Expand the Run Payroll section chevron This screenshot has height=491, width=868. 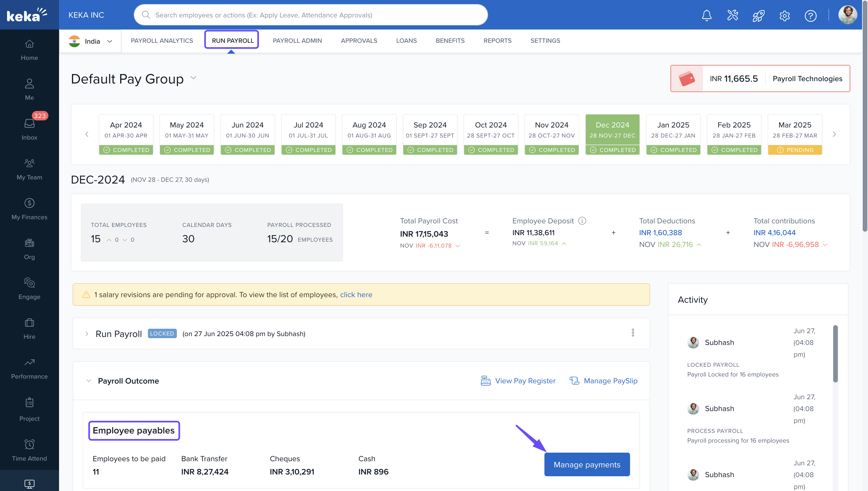click(87, 333)
